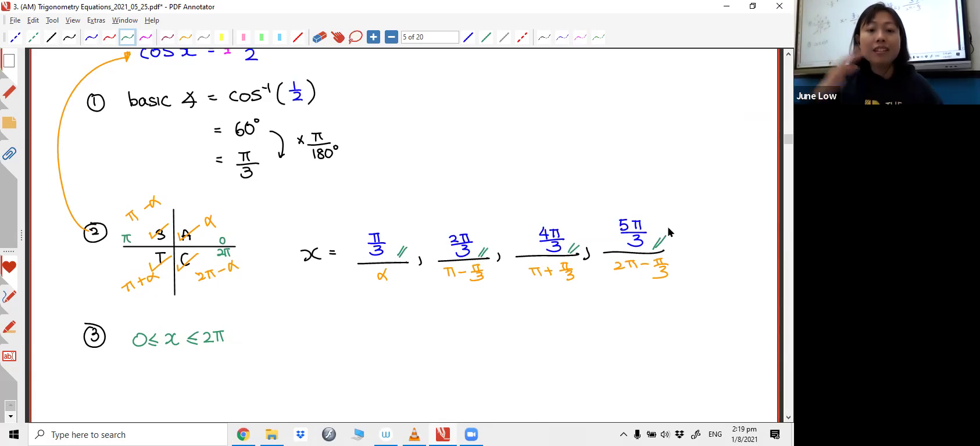Screen dimensions: 980x446
Task: Open the View menu
Action: tap(73, 20)
